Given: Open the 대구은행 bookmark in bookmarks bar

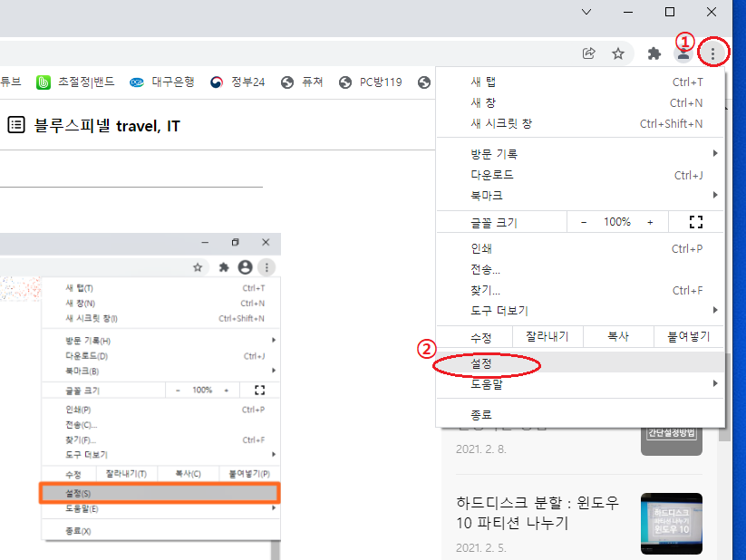Looking at the screenshot, I should (x=162, y=82).
